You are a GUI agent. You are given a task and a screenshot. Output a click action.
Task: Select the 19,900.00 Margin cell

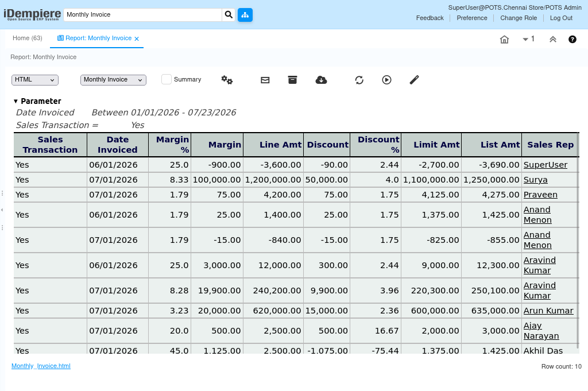pyautogui.click(x=217, y=291)
